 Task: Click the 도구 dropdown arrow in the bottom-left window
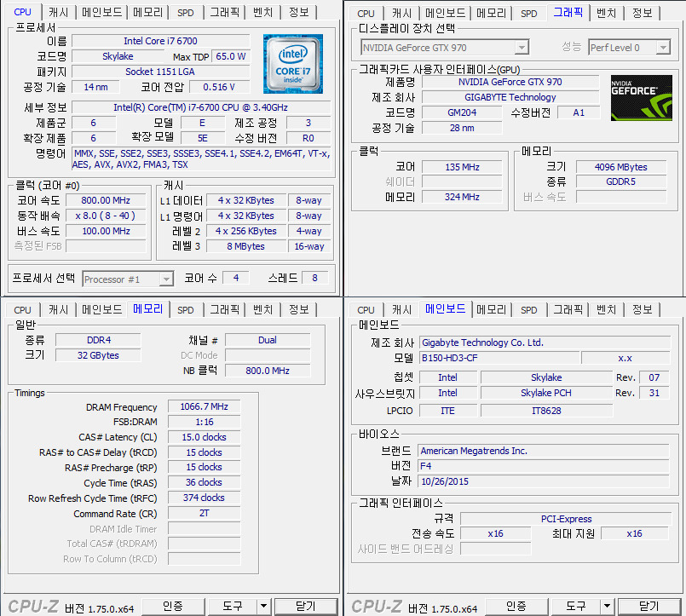click(x=263, y=606)
